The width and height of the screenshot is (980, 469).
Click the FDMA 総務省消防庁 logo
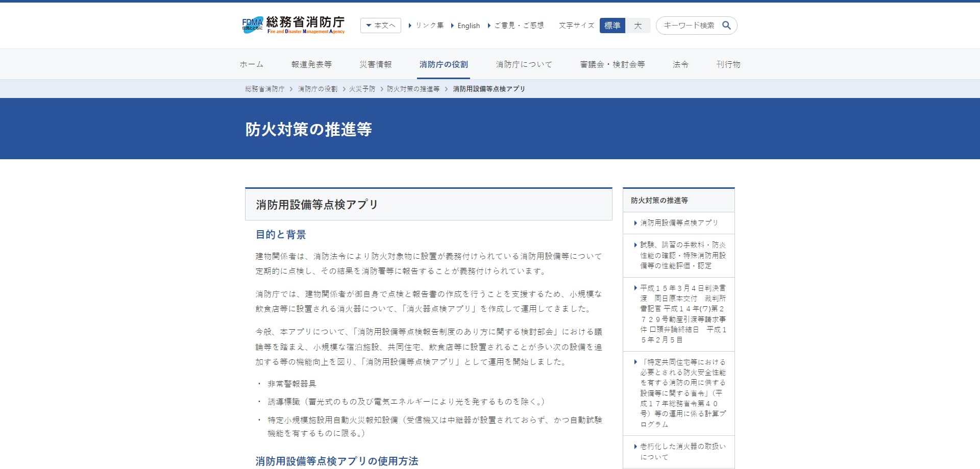[x=293, y=25]
